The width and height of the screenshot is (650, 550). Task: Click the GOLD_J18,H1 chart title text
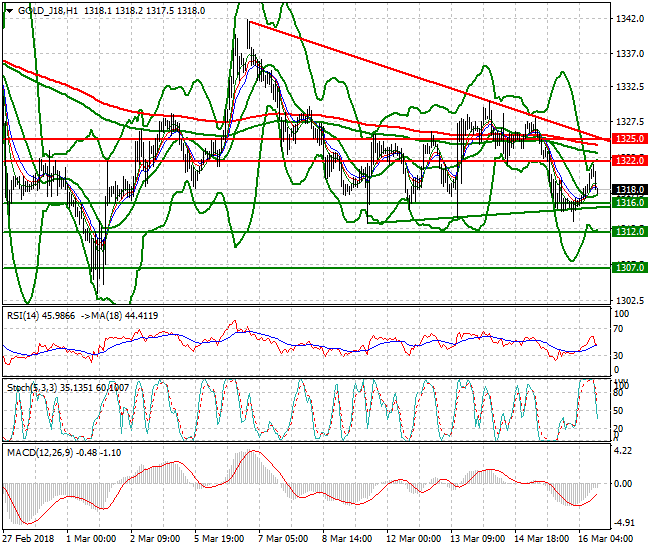pos(48,11)
